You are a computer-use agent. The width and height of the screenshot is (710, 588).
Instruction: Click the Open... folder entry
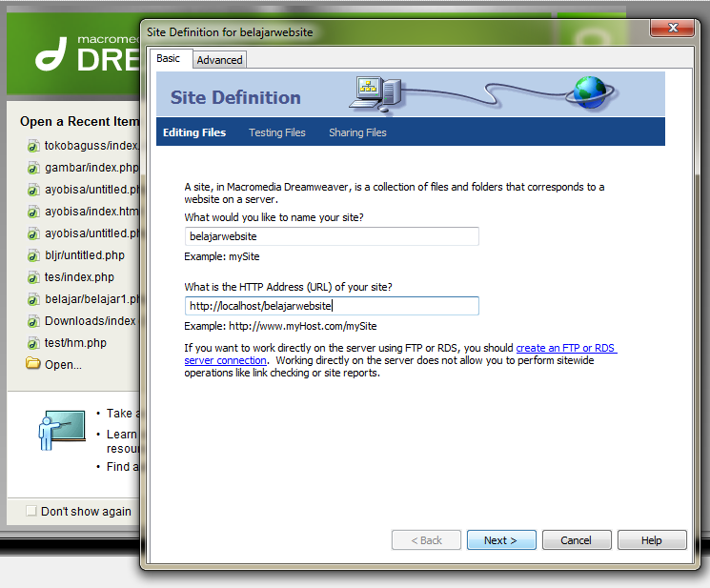63,365
